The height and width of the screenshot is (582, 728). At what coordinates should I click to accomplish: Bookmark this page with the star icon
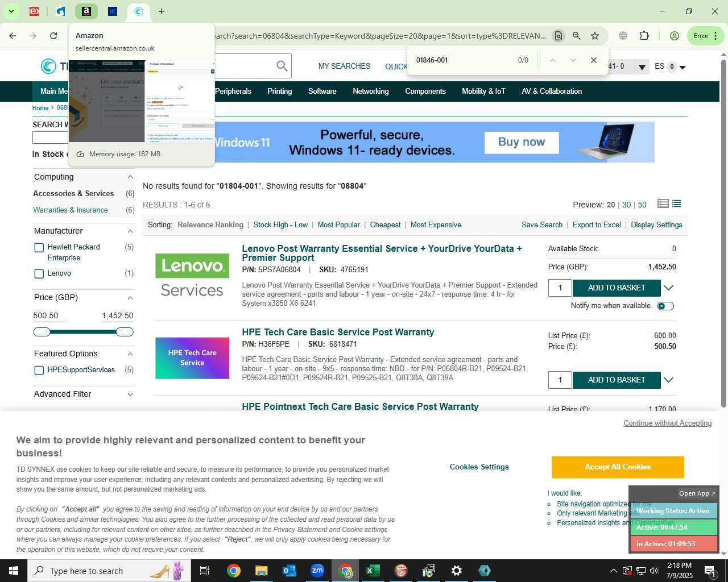[x=595, y=36]
